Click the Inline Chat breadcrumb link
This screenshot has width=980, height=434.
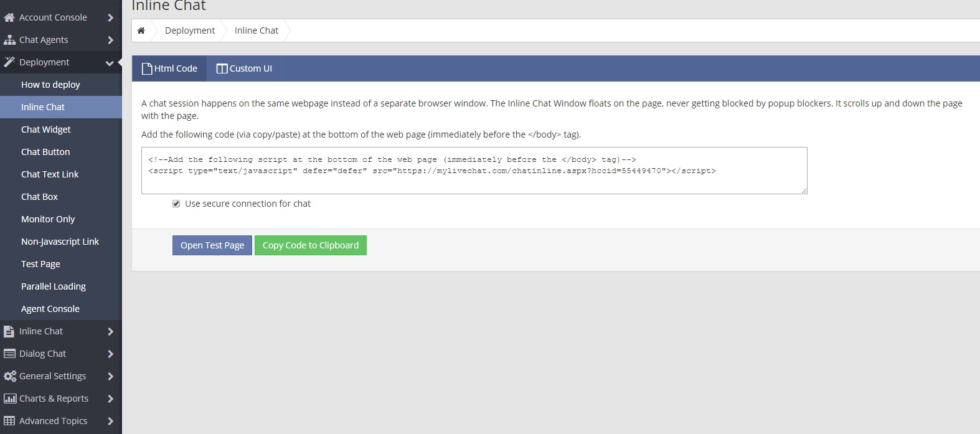point(257,31)
